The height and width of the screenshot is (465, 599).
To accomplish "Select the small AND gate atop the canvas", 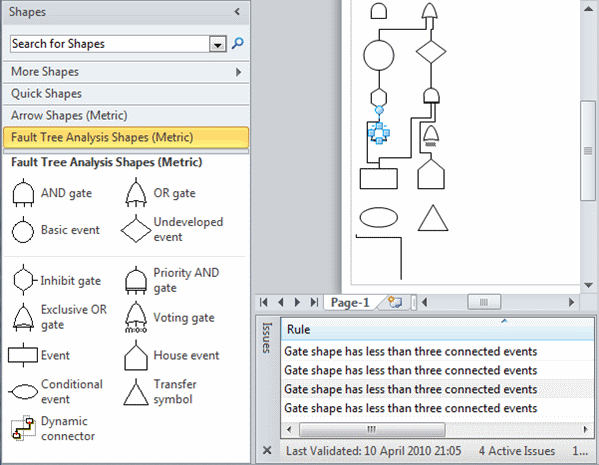I will (379, 11).
